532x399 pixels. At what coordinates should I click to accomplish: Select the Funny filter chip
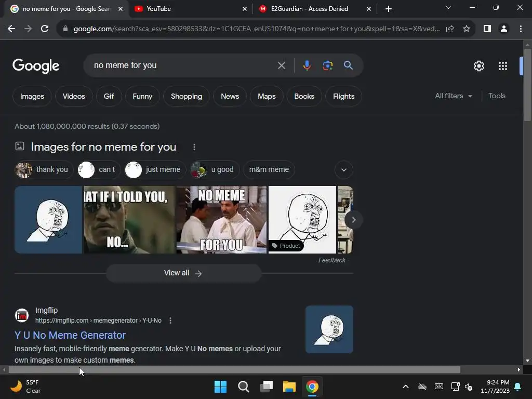(142, 96)
